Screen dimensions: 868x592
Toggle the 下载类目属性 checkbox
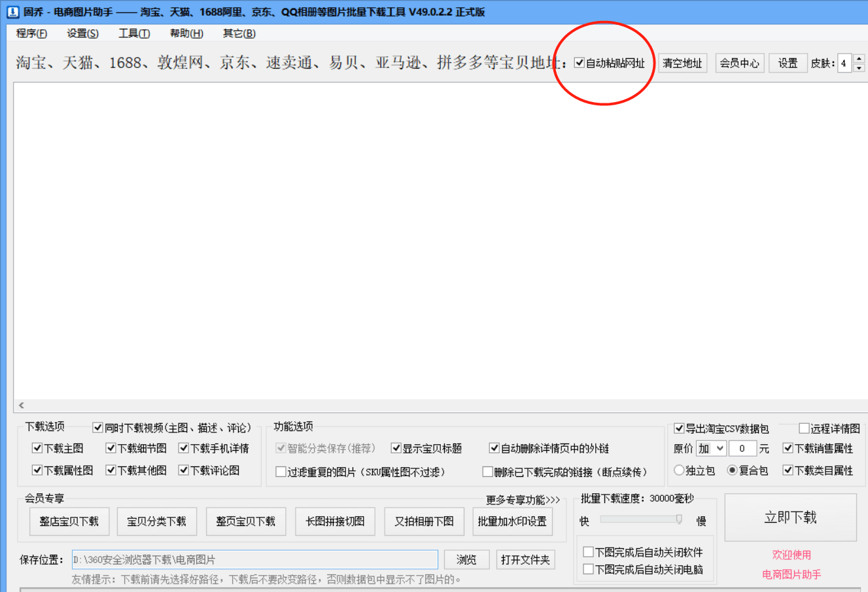coord(788,470)
